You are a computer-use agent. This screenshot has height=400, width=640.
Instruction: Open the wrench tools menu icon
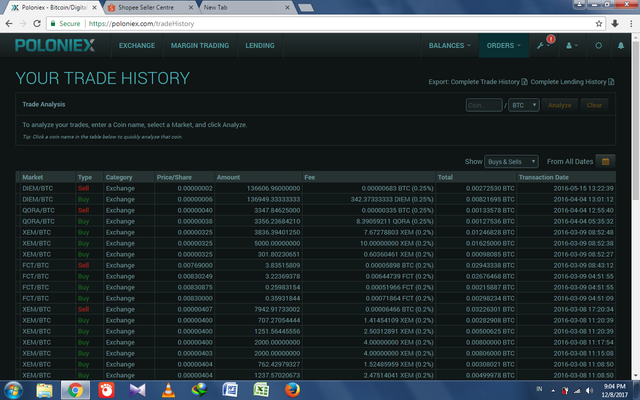pos(540,46)
